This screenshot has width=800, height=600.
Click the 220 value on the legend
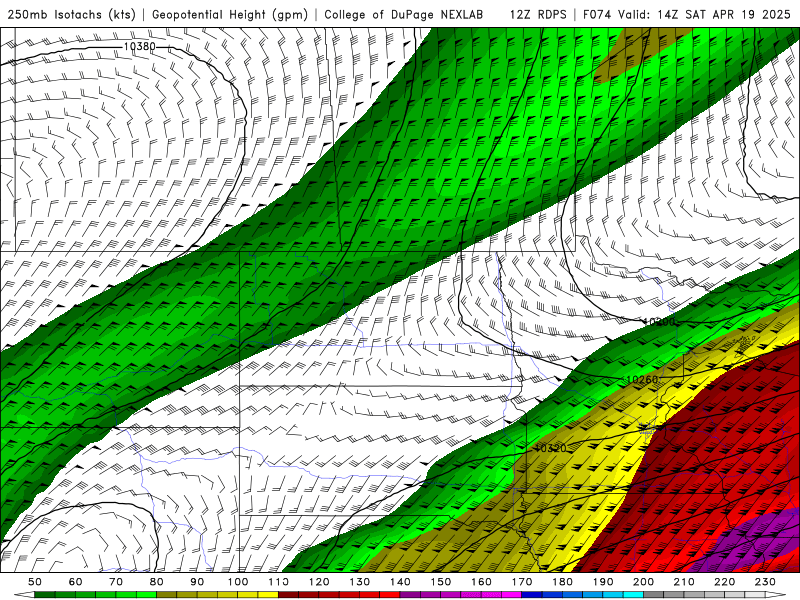pos(724,582)
